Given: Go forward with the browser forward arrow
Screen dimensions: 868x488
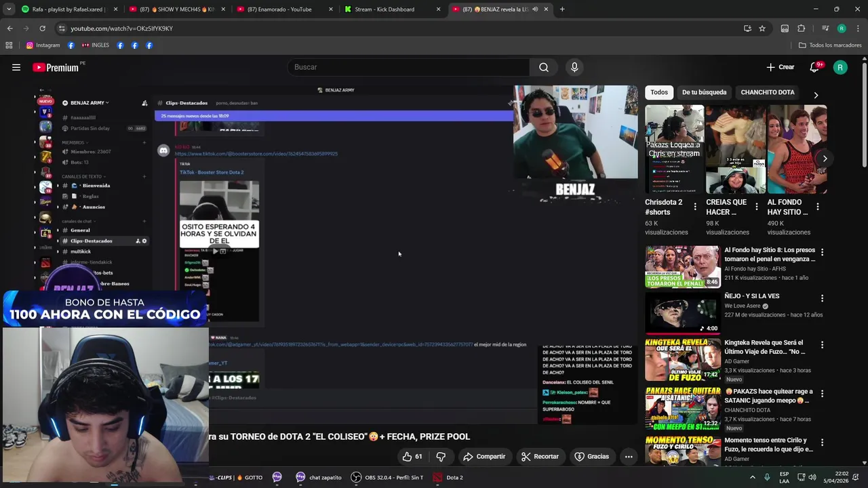Looking at the screenshot, I should pos(26,28).
